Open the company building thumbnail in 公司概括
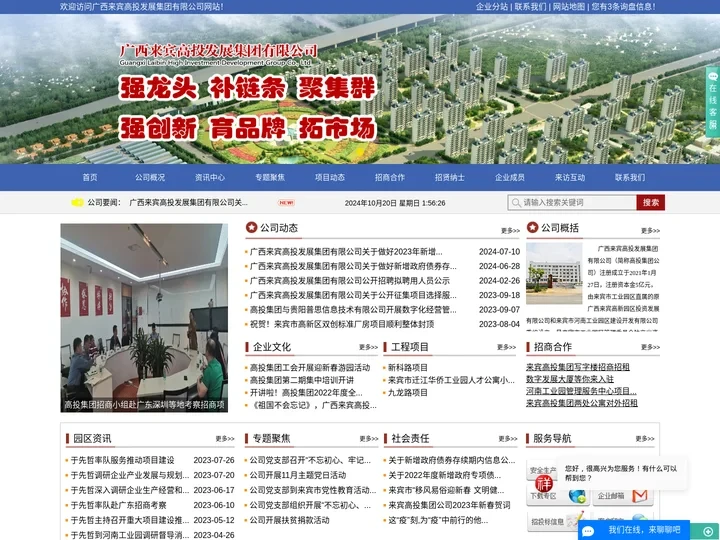Screen dimensions: 720x540 pyautogui.click(x=554, y=274)
